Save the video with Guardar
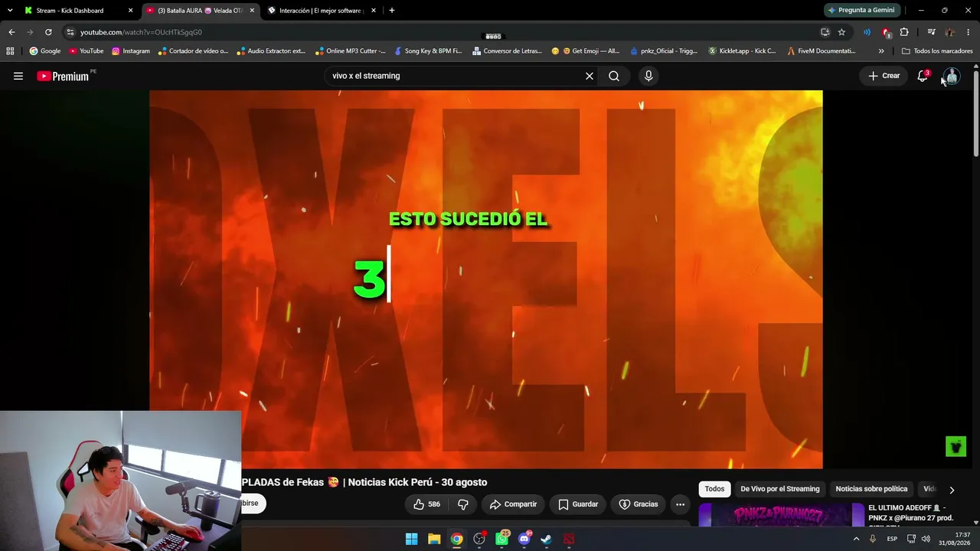Image resolution: width=980 pixels, height=551 pixels. click(x=578, y=504)
